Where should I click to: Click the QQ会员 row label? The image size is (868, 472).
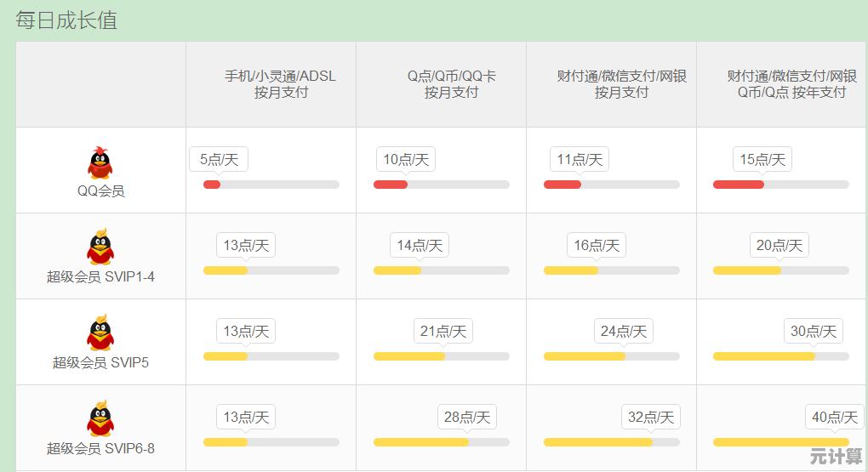tap(100, 191)
